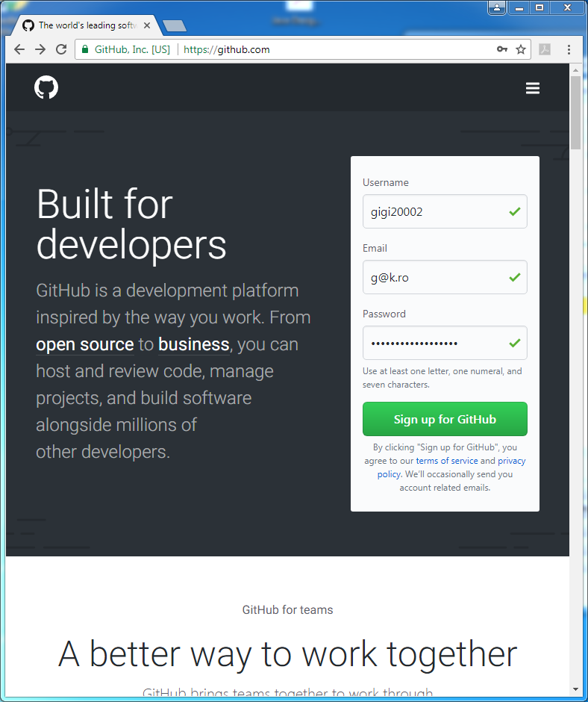Open the terms of service link

(x=446, y=461)
